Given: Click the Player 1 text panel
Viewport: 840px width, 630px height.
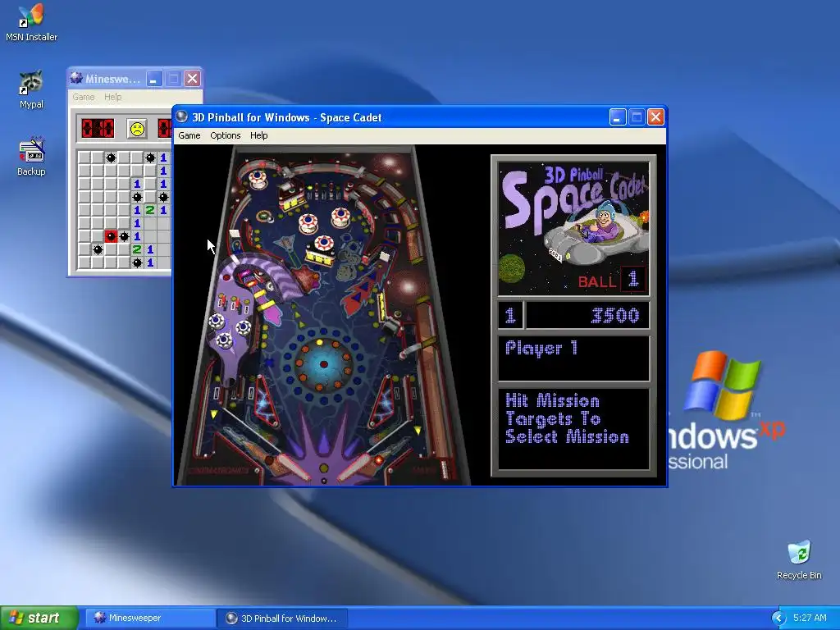Looking at the screenshot, I should [x=573, y=358].
